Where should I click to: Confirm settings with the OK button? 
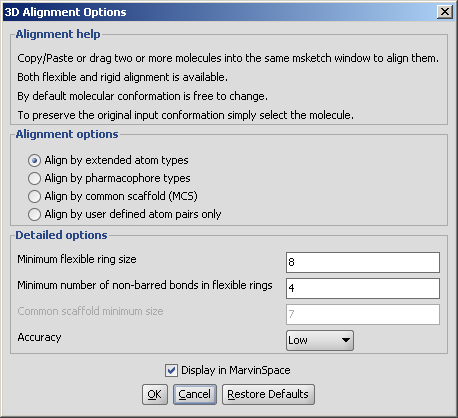(x=155, y=394)
